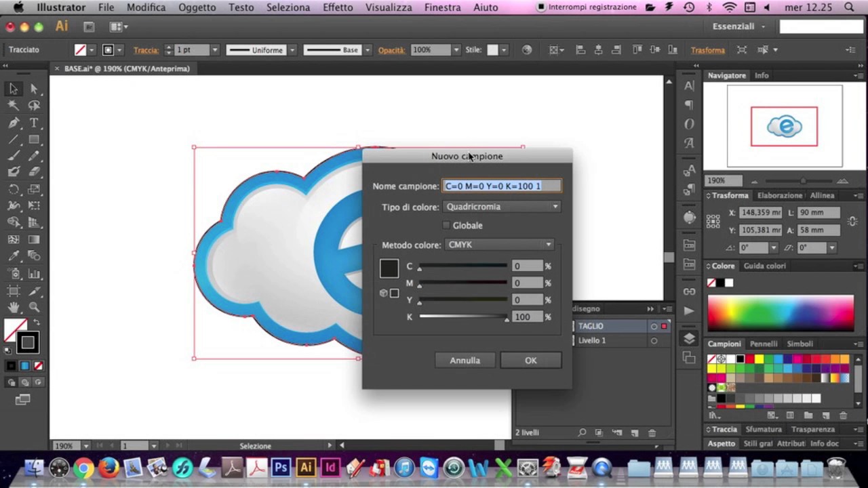Open the Bridge (Br) button
Image resolution: width=868 pixels, height=488 pixels.
(x=89, y=26)
